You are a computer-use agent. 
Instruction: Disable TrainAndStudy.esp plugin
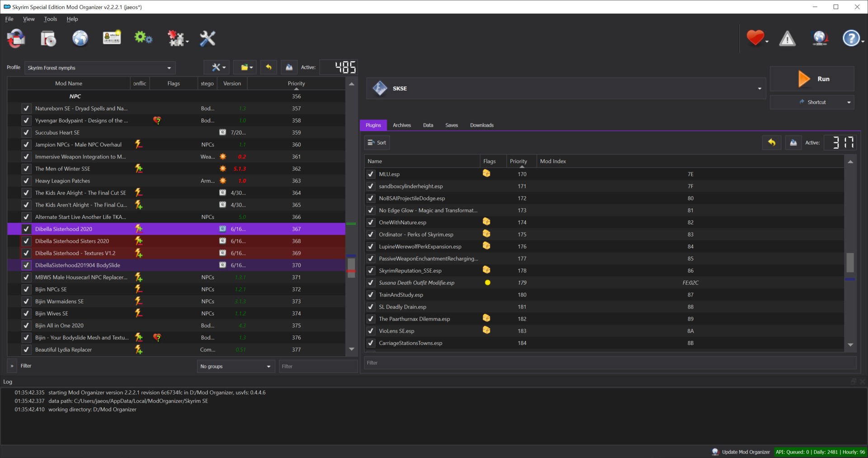(371, 295)
